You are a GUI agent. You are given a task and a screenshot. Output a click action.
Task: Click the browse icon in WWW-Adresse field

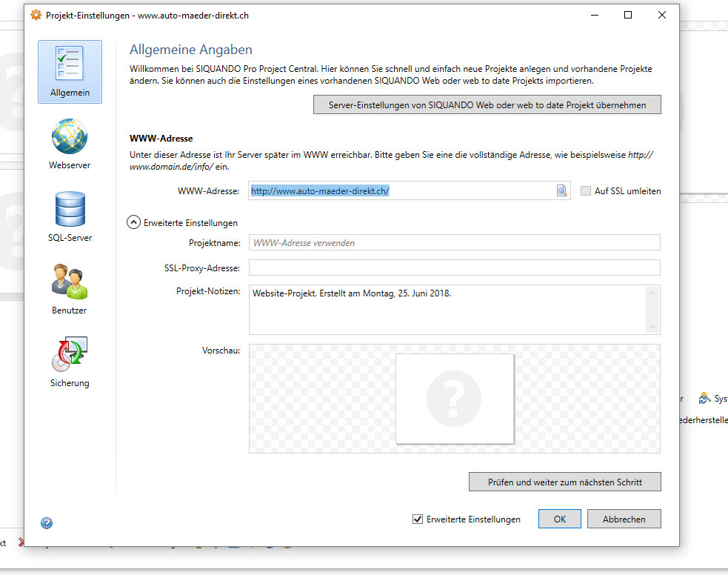click(x=562, y=191)
